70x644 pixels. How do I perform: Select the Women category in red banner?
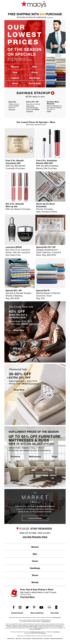pyautogui.click(x=15, y=67)
